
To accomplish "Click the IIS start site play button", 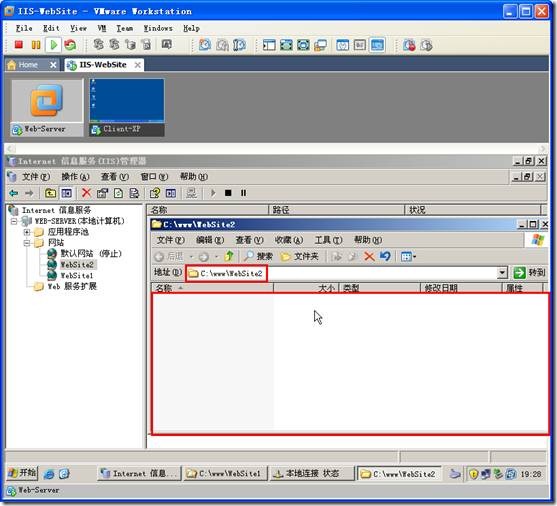I will click(213, 193).
